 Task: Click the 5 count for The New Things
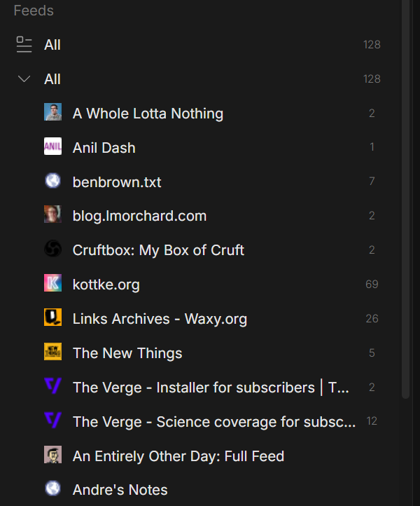(x=372, y=353)
